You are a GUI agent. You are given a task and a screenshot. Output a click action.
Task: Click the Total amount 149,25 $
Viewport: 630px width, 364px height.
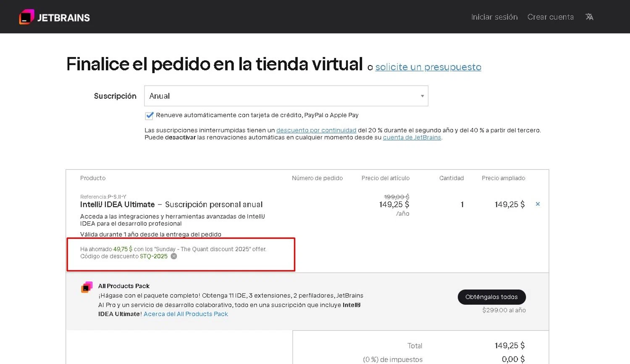(509, 346)
